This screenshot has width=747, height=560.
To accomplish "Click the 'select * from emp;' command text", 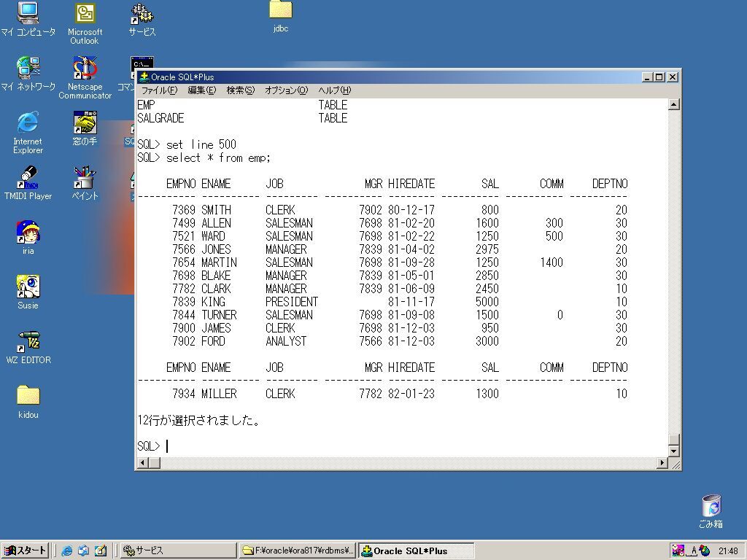I will [x=218, y=158].
